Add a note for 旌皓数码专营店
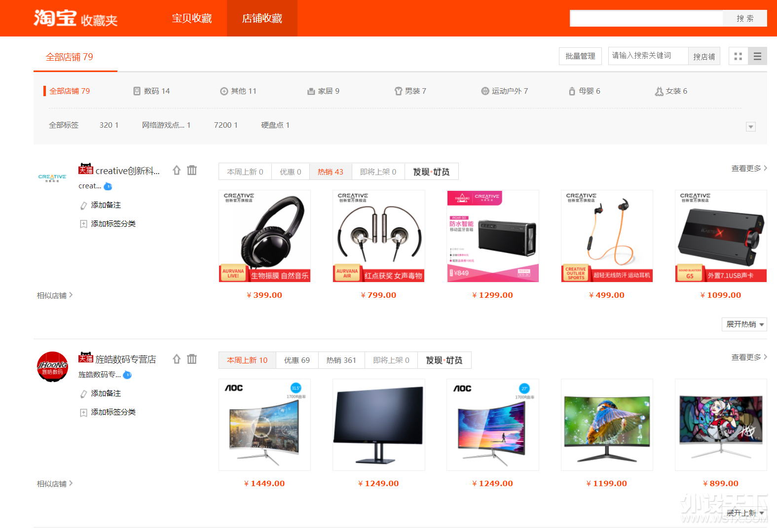777x532 pixels. pyautogui.click(x=101, y=393)
